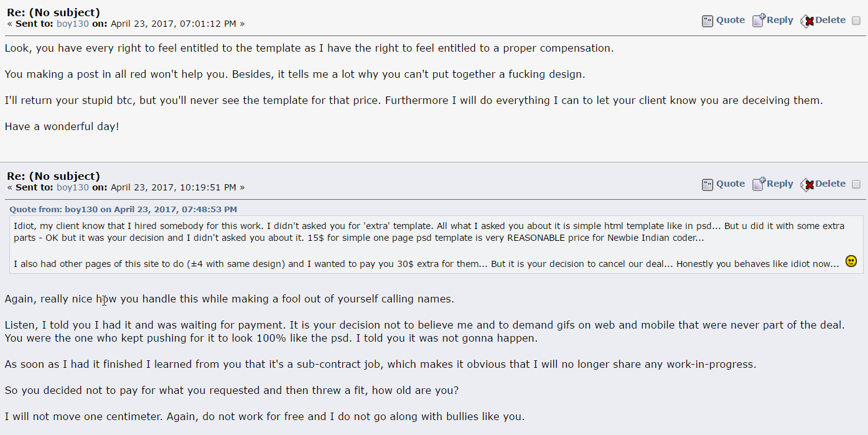Tick the checkbox beside Delete on the second message

[x=856, y=184]
